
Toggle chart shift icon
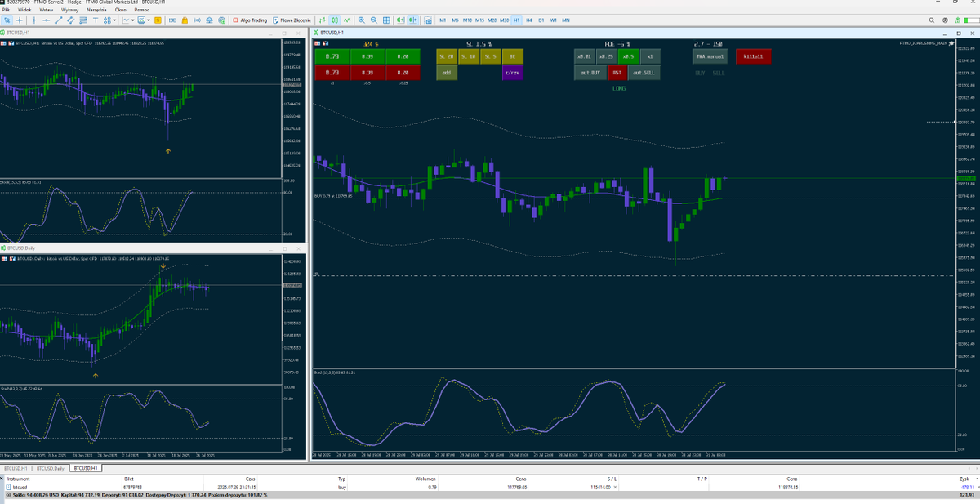[x=413, y=20]
